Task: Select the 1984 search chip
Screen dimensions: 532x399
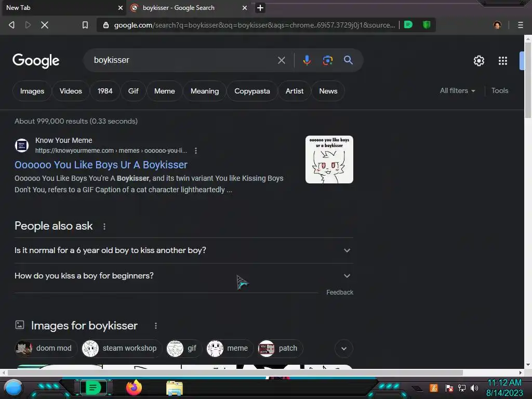Action: click(105, 91)
